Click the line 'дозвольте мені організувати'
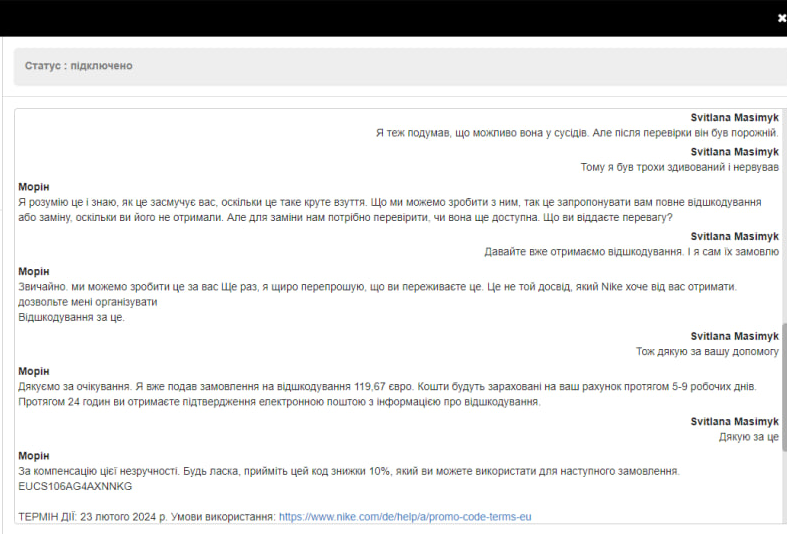This screenshot has width=787, height=534. pos(88,302)
